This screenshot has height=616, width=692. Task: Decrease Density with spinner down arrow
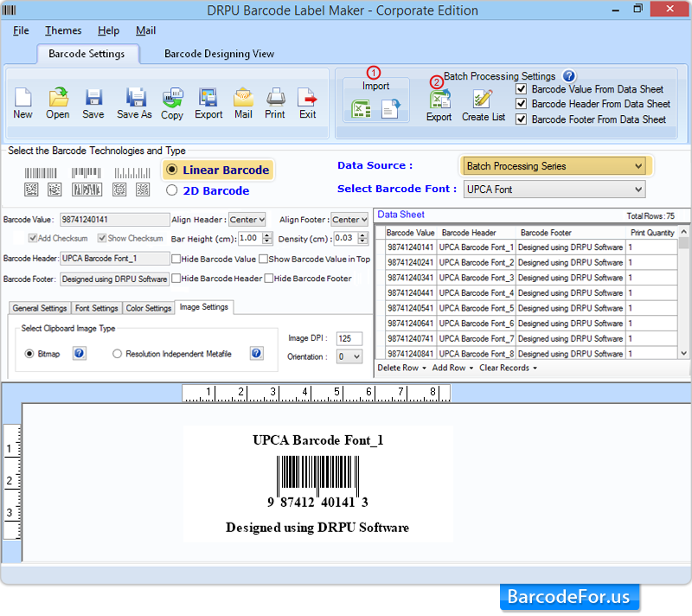click(362, 241)
